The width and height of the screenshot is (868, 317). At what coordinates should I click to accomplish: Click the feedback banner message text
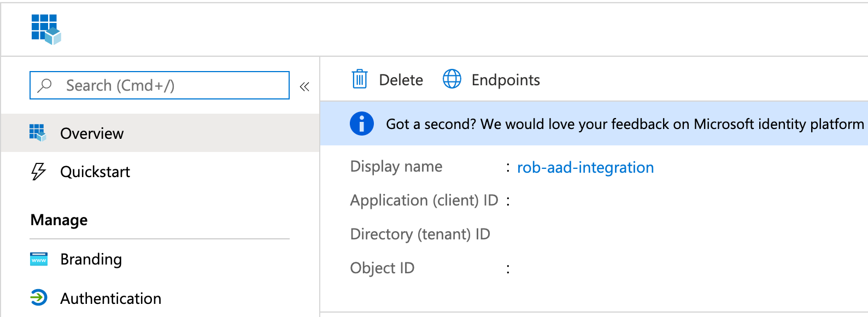[625, 124]
